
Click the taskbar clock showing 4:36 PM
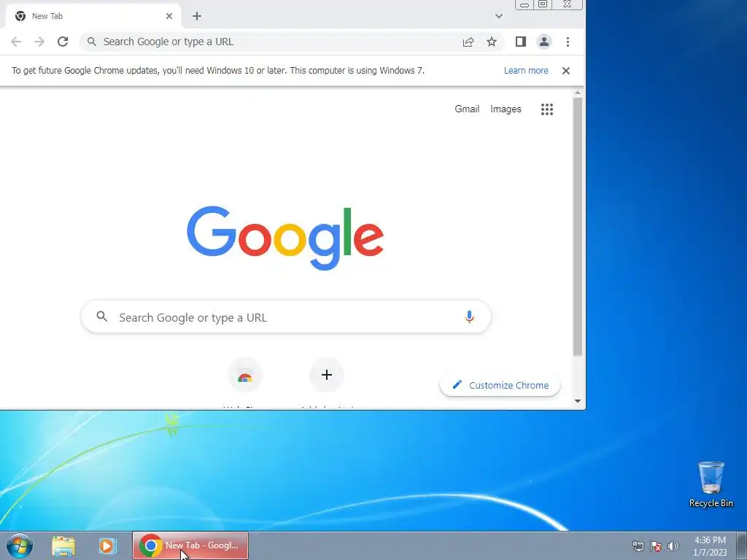tap(710, 546)
